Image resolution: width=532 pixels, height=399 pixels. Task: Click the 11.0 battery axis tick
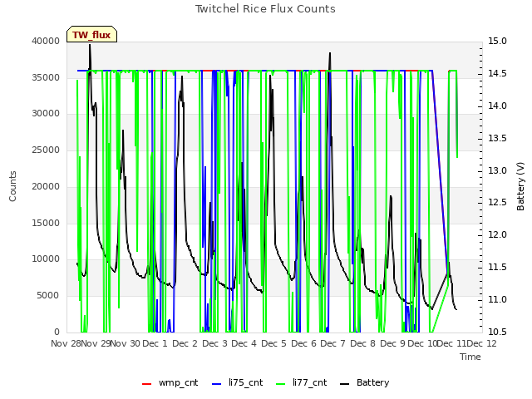click(497, 299)
